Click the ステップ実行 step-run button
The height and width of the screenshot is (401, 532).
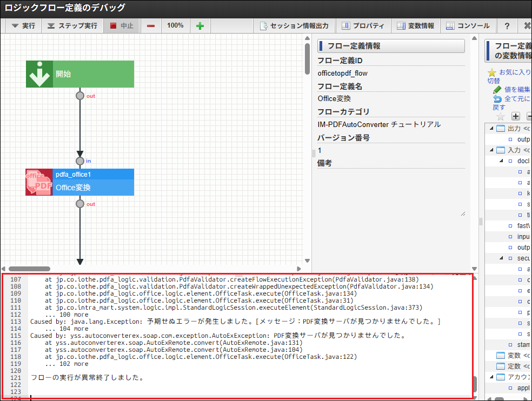click(72, 26)
